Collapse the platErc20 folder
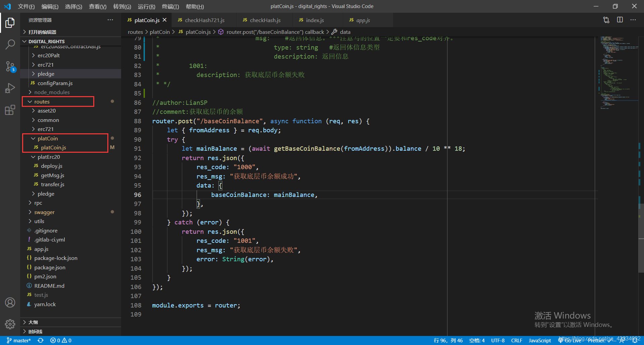 tap(70, 157)
